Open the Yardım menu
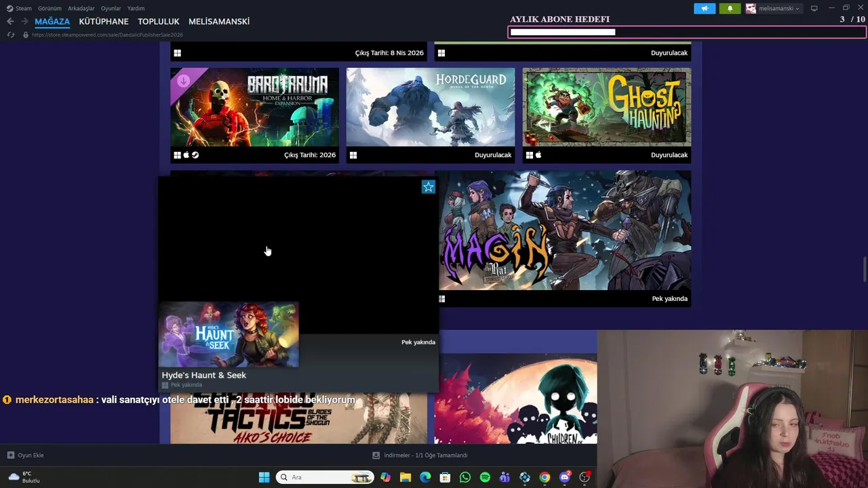868x488 pixels. point(136,8)
